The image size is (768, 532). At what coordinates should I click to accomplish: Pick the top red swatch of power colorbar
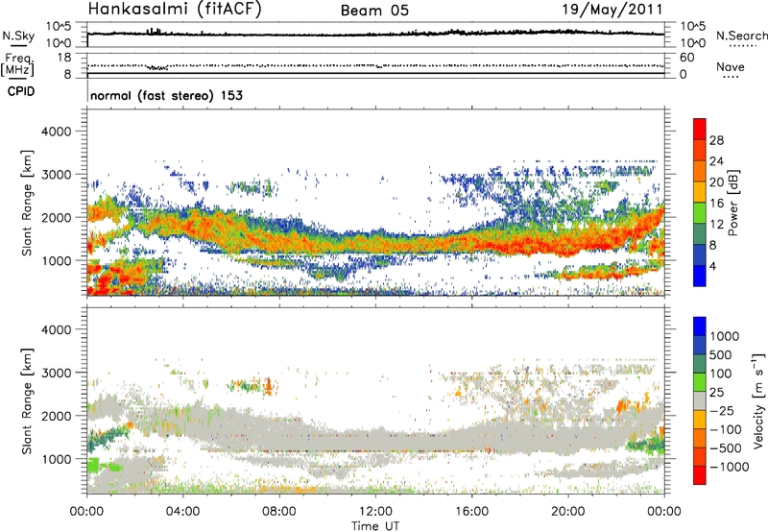[x=700, y=129]
